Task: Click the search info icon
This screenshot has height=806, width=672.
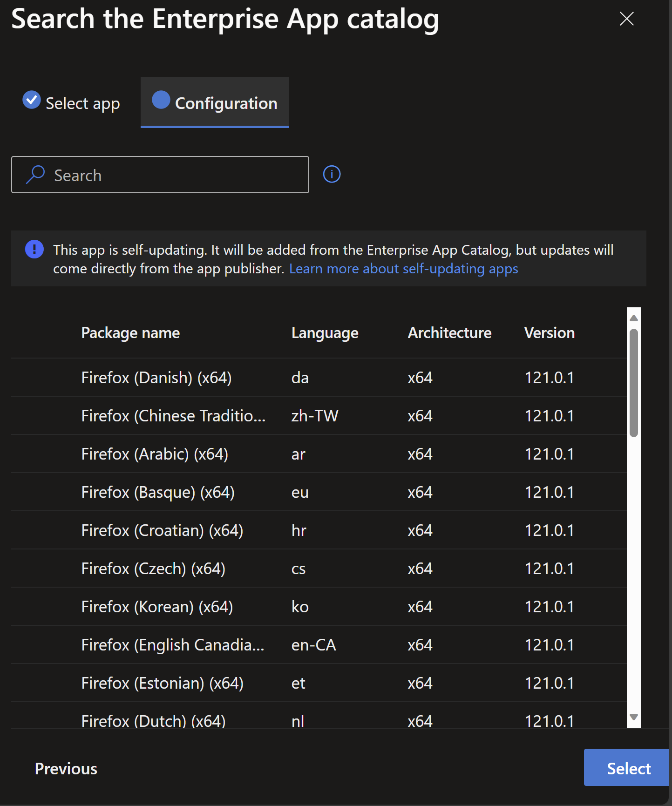Action: point(332,174)
